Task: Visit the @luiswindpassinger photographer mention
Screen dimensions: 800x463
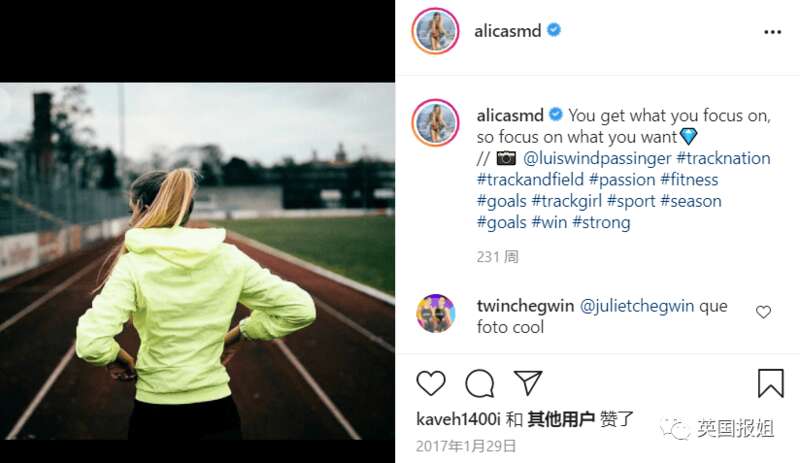Action: tap(597, 158)
